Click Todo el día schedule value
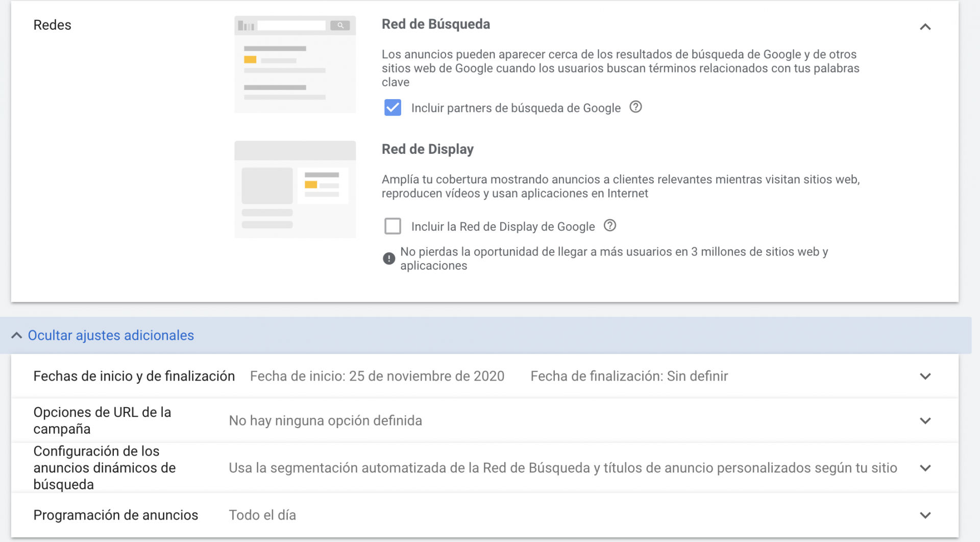The width and height of the screenshot is (980, 542). [262, 515]
